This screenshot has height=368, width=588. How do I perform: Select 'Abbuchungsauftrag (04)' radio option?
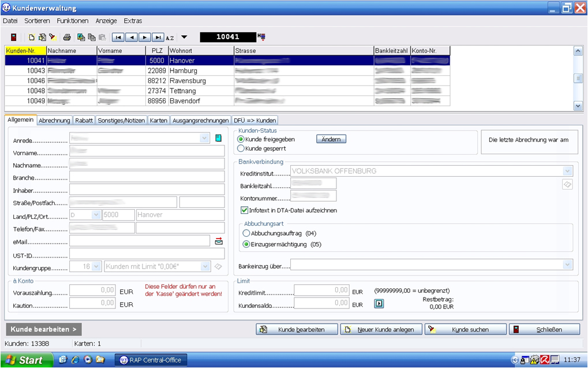coord(246,233)
